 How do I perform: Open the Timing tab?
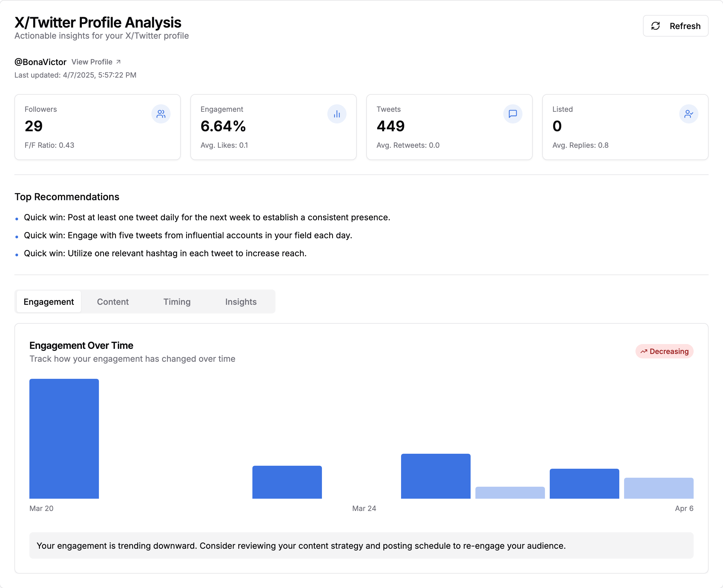pyautogui.click(x=177, y=301)
